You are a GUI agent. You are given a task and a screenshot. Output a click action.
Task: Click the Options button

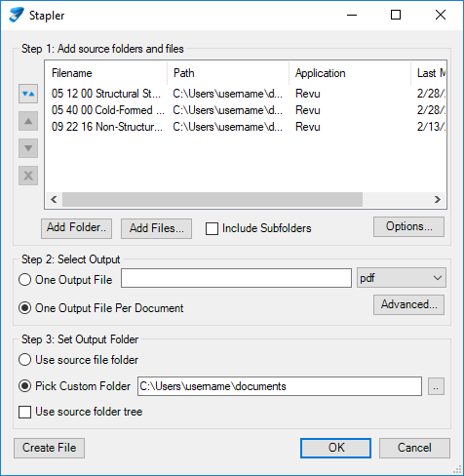(408, 226)
